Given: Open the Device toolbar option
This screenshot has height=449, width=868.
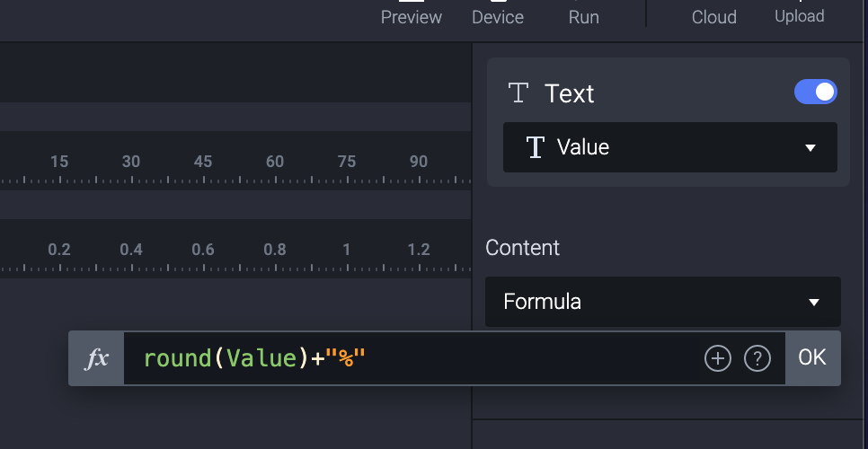Looking at the screenshot, I should coord(498,13).
